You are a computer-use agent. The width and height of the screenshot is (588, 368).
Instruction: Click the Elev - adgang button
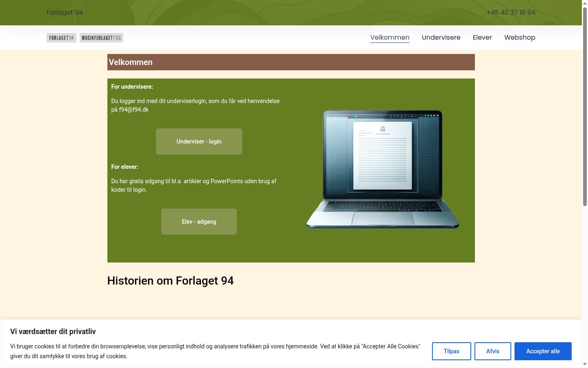(199, 222)
